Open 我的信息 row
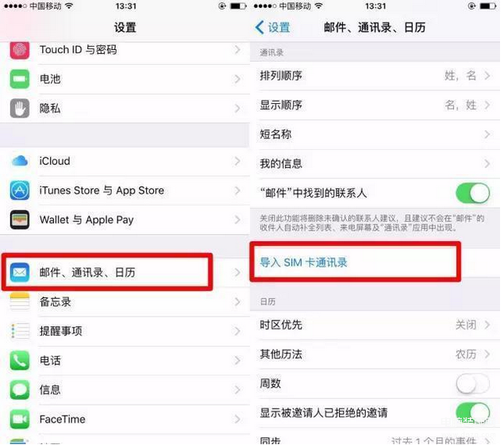The image size is (504, 445). click(x=375, y=164)
